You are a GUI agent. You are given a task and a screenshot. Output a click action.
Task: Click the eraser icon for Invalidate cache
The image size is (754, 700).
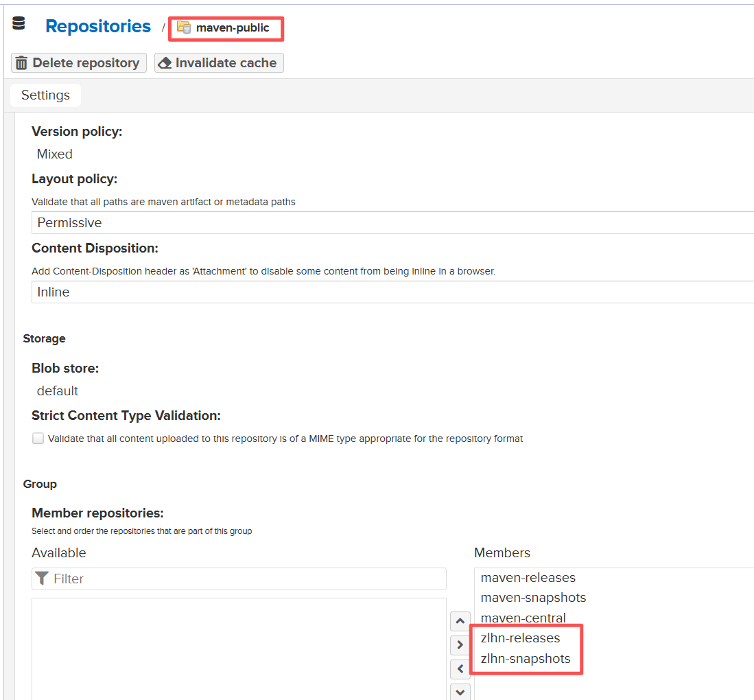pyautogui.click(x=165, y=63)
